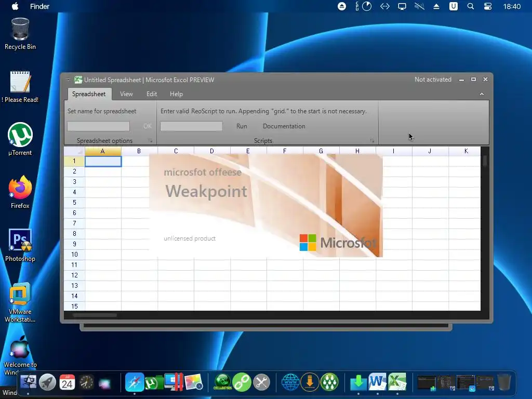Viewport: 532px width, 399px height.
Task: Click the Weakpoint splash image
Action: click(x=266, y=206)
